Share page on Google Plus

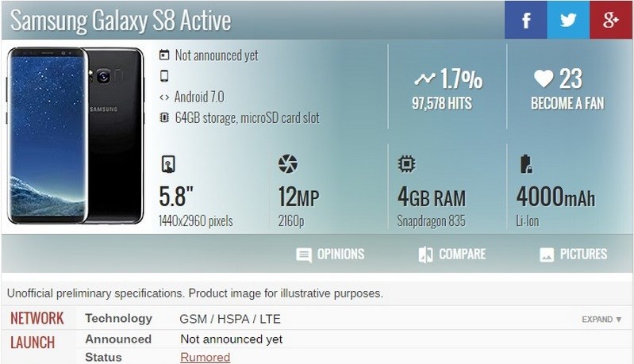pos(610,20)
